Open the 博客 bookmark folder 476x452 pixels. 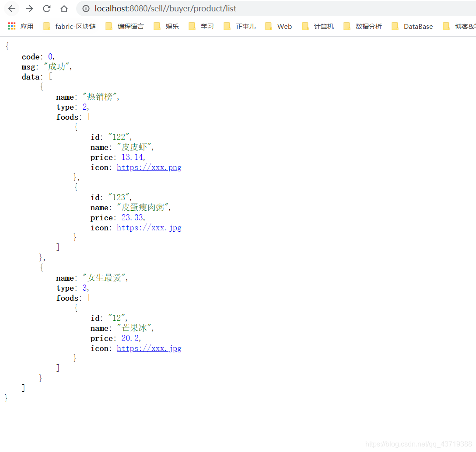point(459,26)
